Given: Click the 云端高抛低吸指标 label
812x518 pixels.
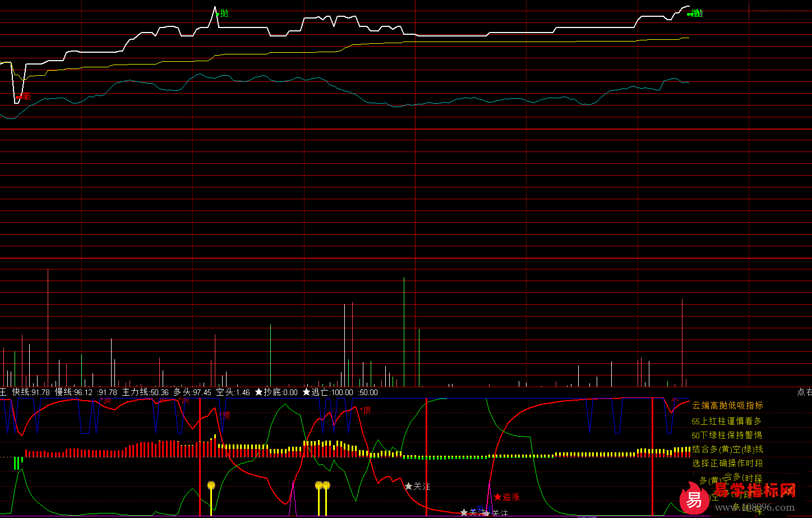Looking at the screenshot, I should click(x=727, y=405).
